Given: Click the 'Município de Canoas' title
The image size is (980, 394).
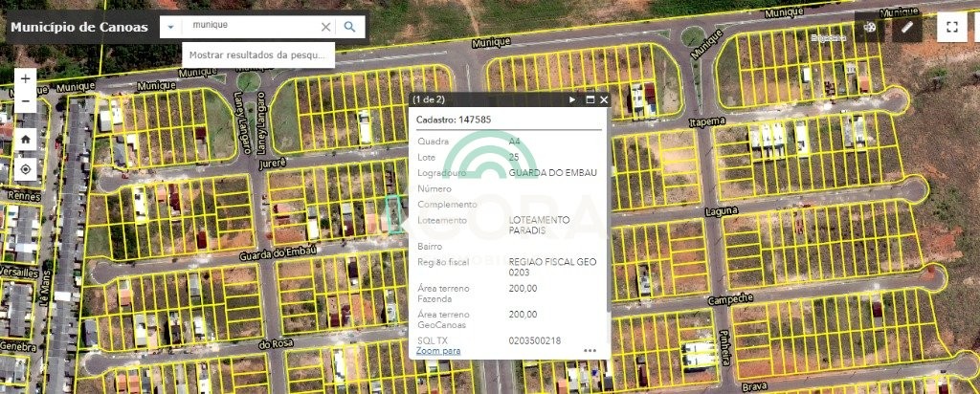Looking at the screenshot, I should [x=79, y=27].
